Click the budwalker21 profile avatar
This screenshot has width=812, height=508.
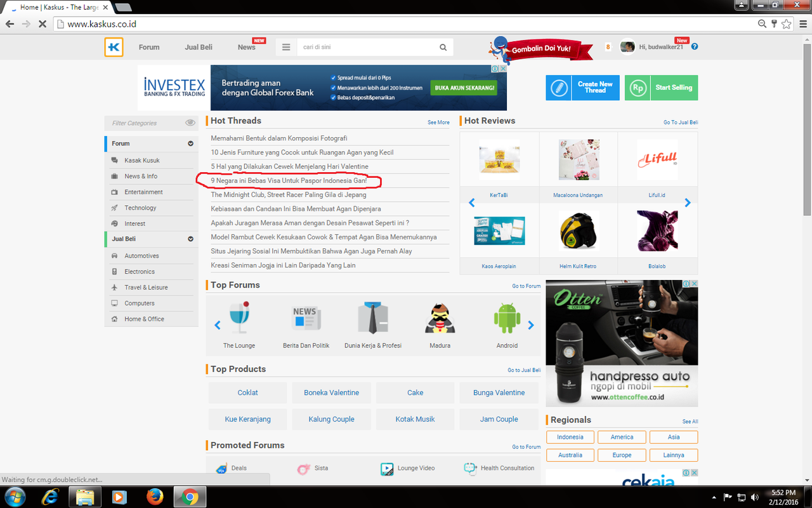627,47
